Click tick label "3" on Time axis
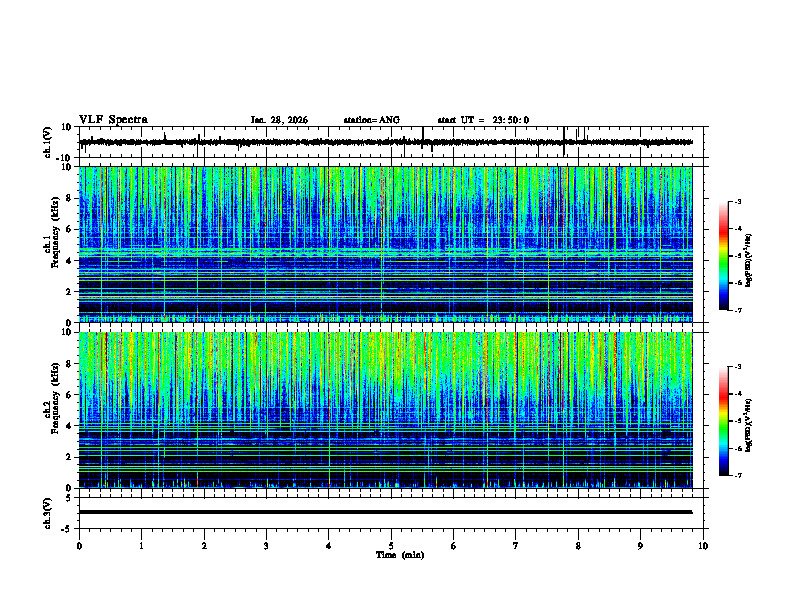This screenshot has width=792, height=612. coord(266,546)
